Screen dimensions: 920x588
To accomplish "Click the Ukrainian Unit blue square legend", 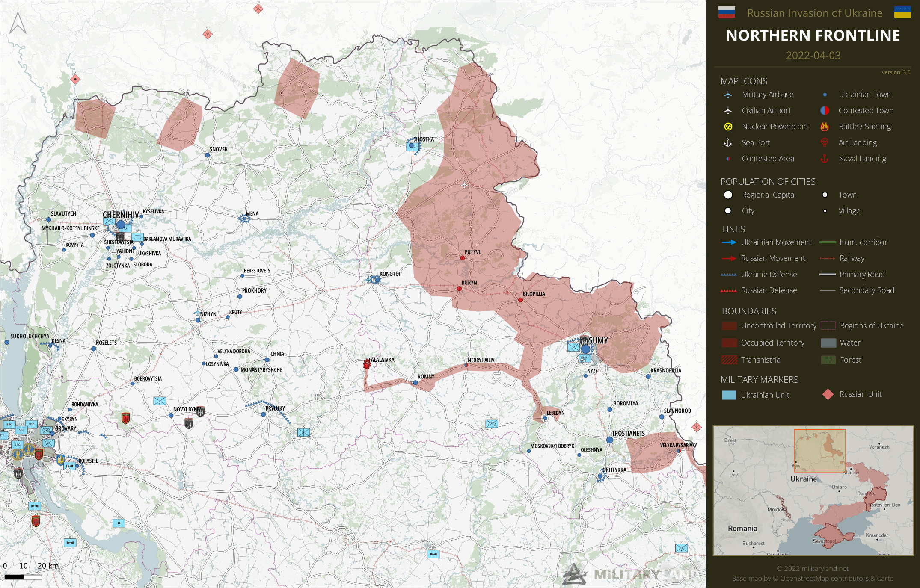I will 729,395.
